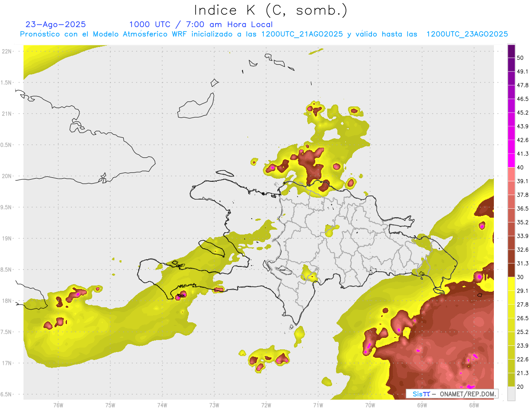Click the colorbar label "36.5"
The width and height of the screenshot is (532, 411).
pyautogui.click(x=523, y=208)
